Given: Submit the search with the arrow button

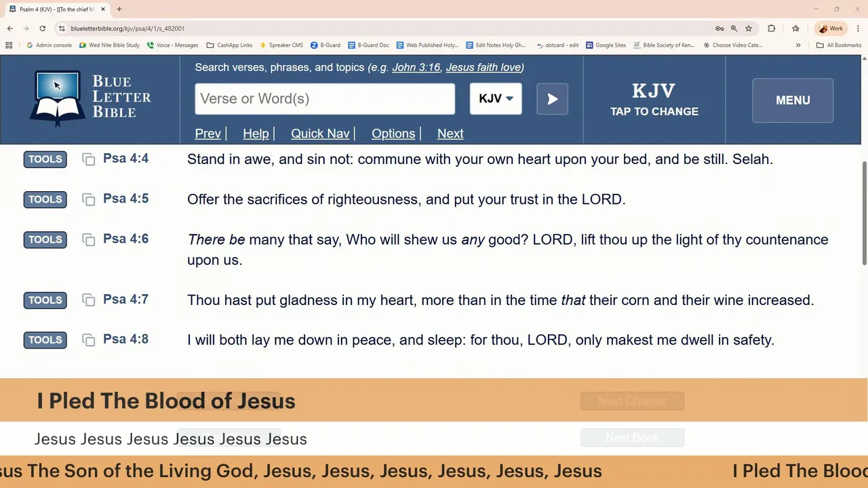Looking at the screenshot, I should coord(552,99).
